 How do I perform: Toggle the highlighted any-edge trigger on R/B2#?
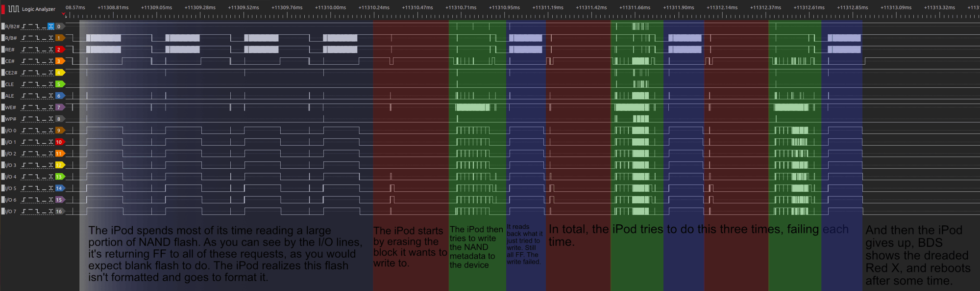tap(51, 26)
